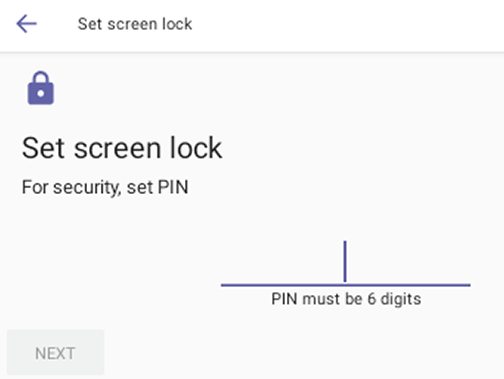The height and width of the screenshot is (379, 504).
Task: Place the cursor in the 6-digit PIN box
Action: point(346,263)
